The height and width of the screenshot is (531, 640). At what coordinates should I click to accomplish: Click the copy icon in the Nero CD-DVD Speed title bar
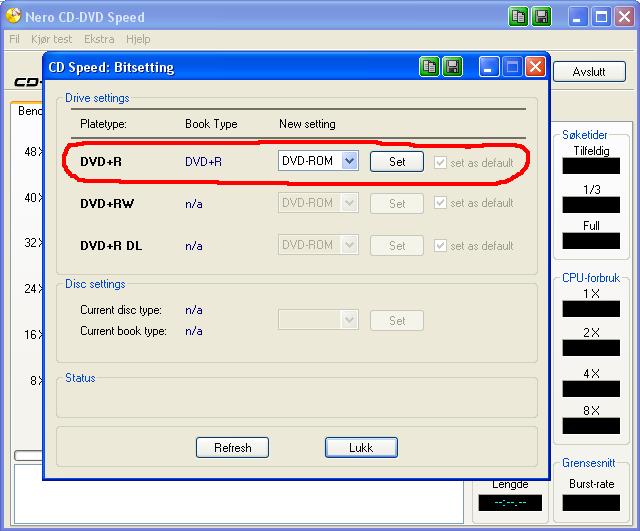click(x=518, y=17)
